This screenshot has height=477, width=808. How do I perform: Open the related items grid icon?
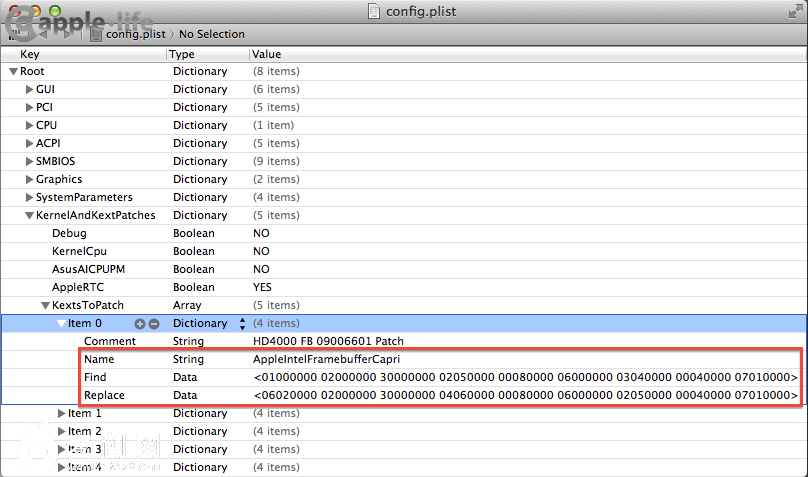[x=16, y=34]
